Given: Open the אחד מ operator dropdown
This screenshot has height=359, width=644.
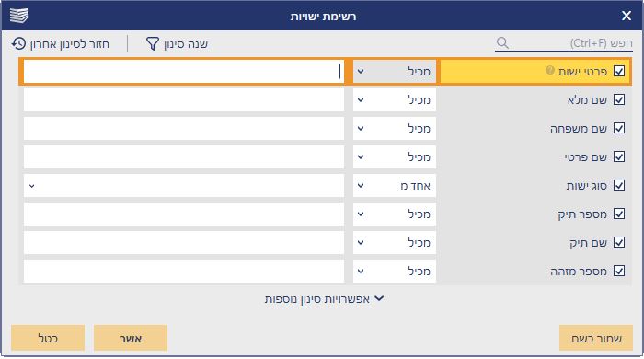Looking at the screenshot, I should pyautogui.click(x=395, y=186).
